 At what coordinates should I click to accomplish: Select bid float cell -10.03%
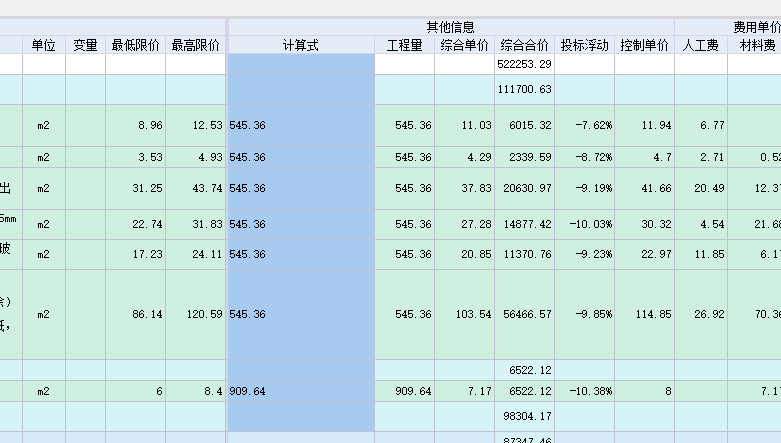585,224
